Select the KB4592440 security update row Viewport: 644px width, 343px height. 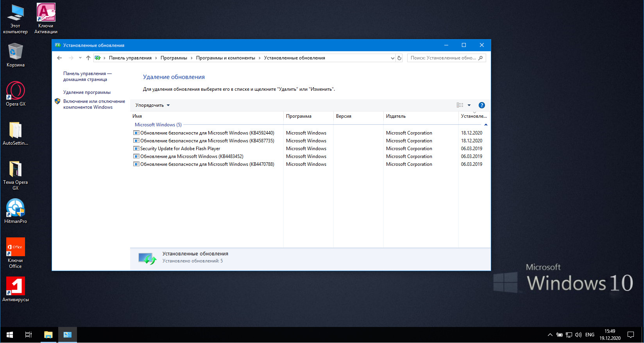207,133
